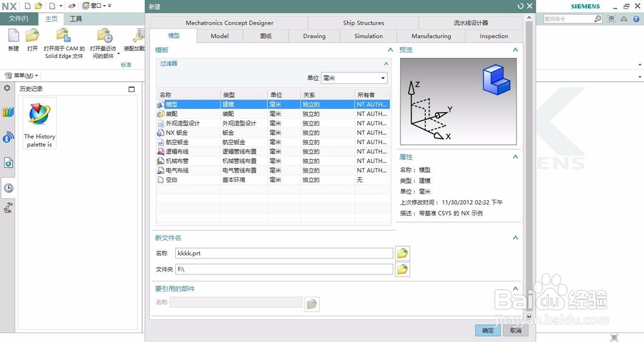Image resolution: width=644 pixels, height=342 pixels.
Task: Switch to the 工具 ribbon tab
Action: (75, 19)
